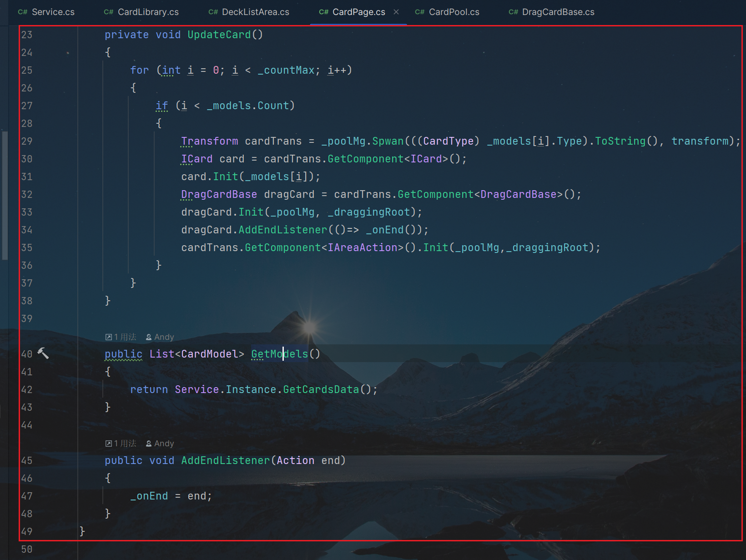Click IAreaAction type on line 35
Screen dimensions: 746x560
click(x=363, y=247)
